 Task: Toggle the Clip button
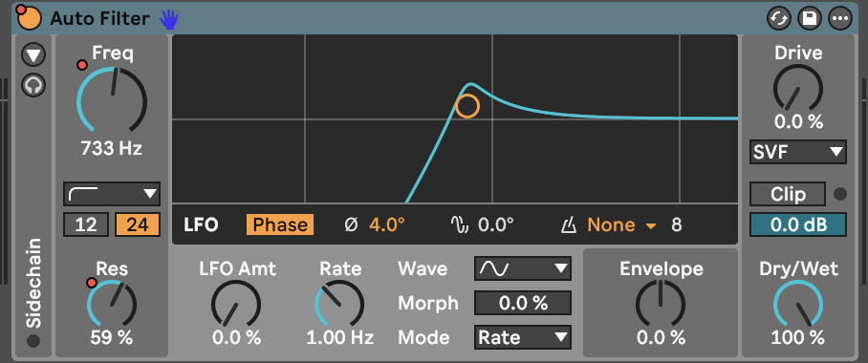click(x=788, y=194)
